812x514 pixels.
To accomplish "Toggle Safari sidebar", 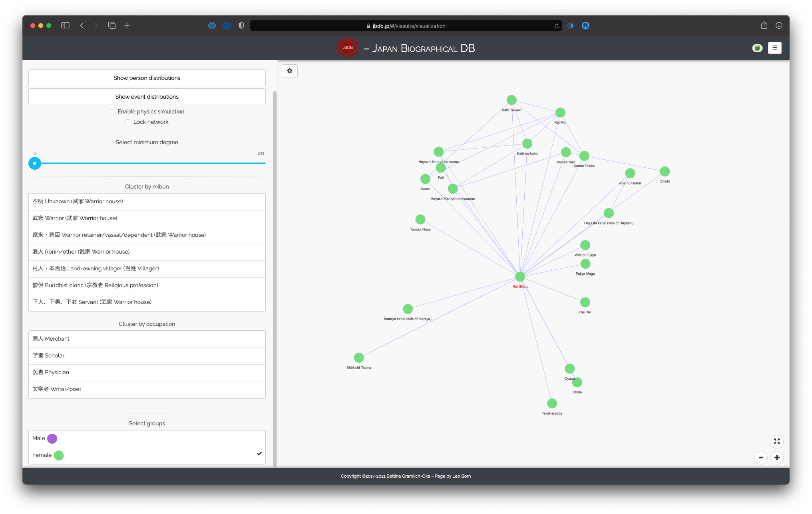I will [65, 26].
